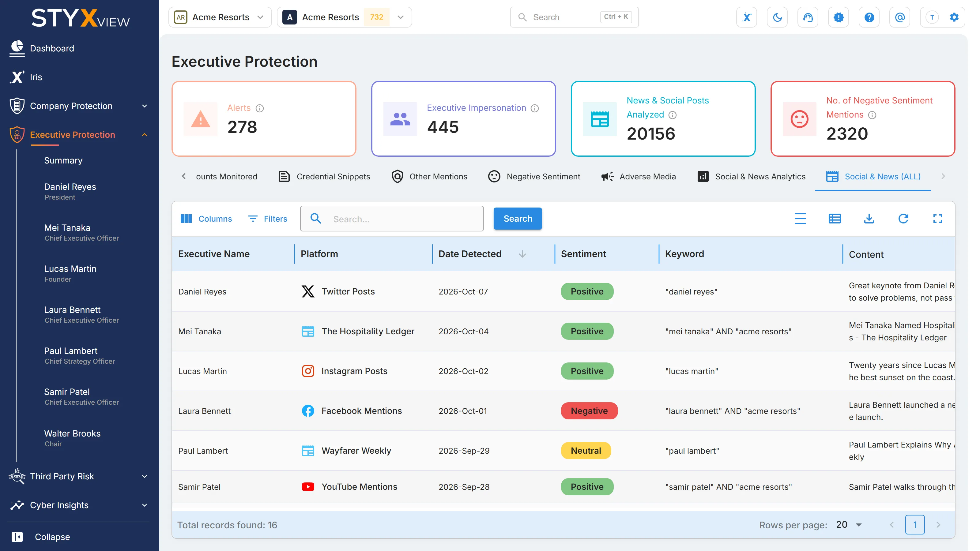Expand Cyber Insights menu
This screenshot has width=980, height=551.
coord(80,505)
